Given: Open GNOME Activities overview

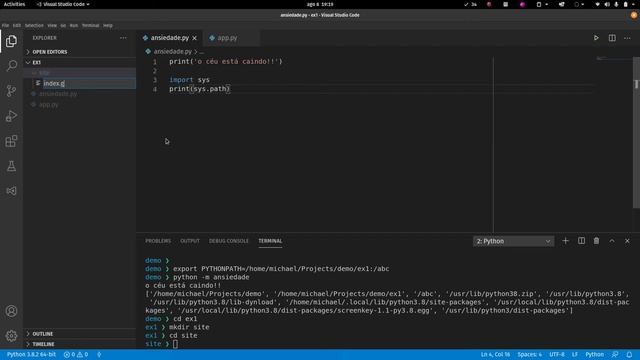Looking at the screenshot, I should click(14, 4).
